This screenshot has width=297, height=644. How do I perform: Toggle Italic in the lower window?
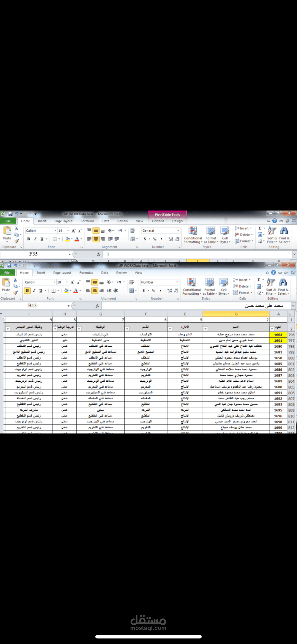coord(34,290)
